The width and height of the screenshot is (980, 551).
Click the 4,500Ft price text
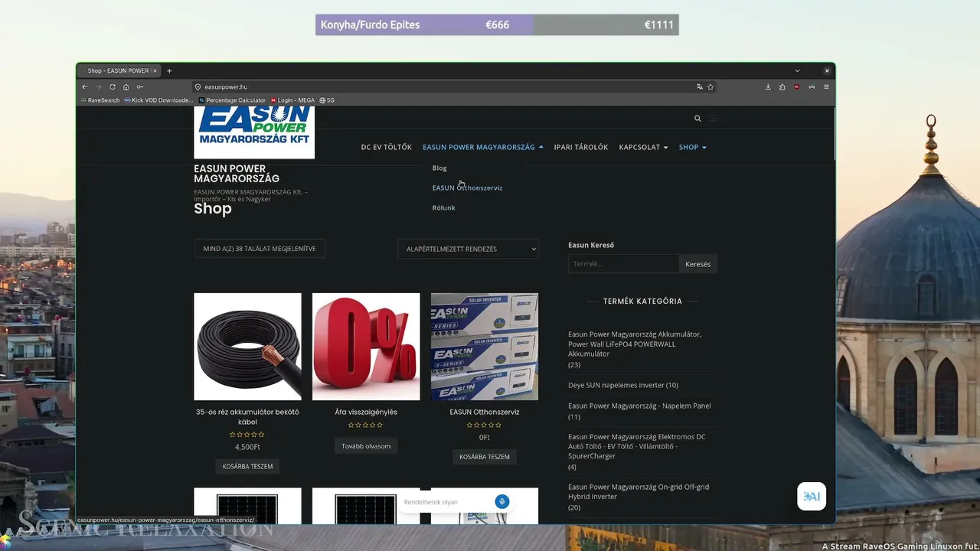pos(247,447)
